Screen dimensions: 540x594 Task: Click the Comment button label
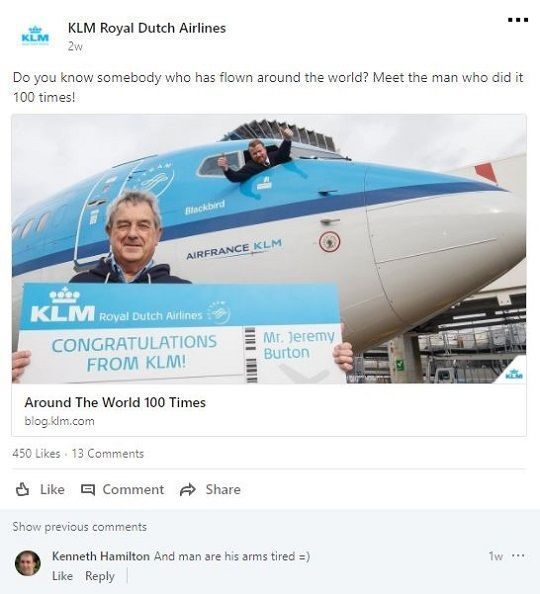tap(133, 489)
